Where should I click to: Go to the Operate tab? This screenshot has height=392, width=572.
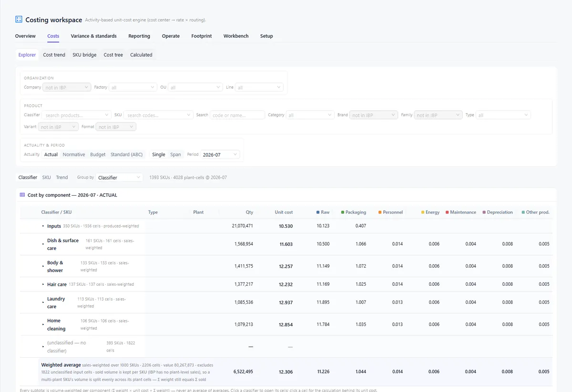pyautogui.click(x=171, y=36)
